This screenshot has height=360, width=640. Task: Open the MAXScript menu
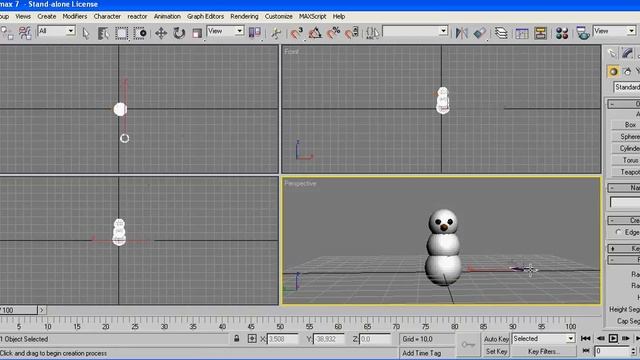pos(312,16)
